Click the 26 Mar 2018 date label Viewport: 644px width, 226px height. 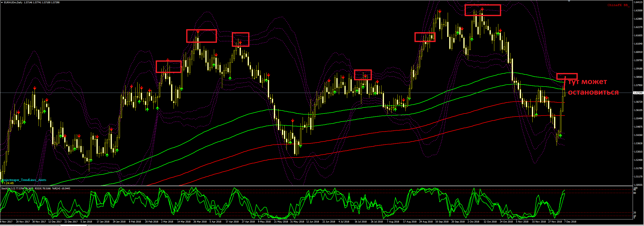(x=200, y=222)
